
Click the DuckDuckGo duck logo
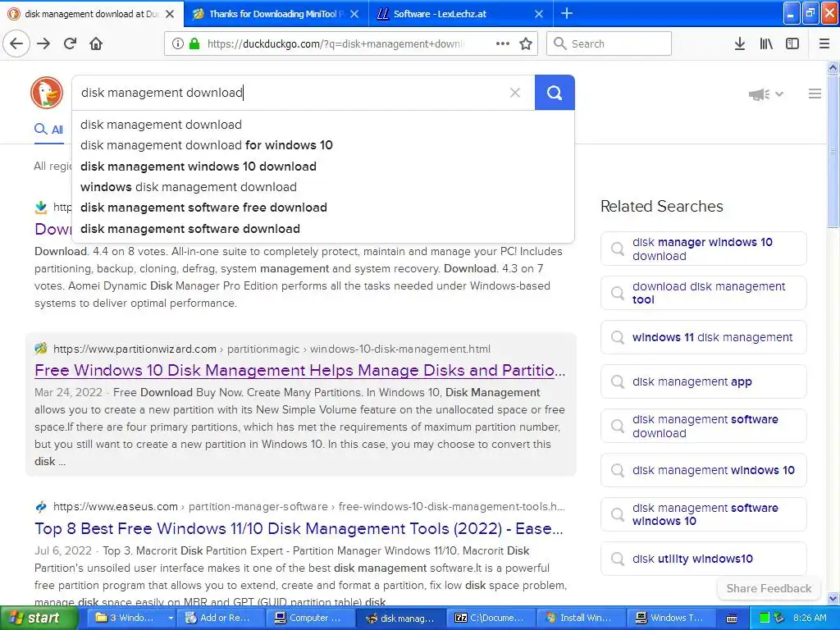point(47,93)
